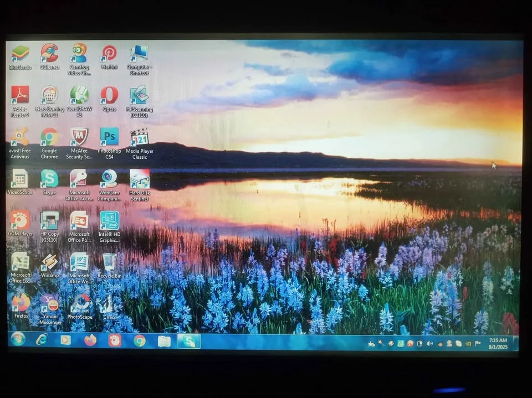Launch Internet Explorer from the taskbar
532x398 pixels.
pos(42,339)
